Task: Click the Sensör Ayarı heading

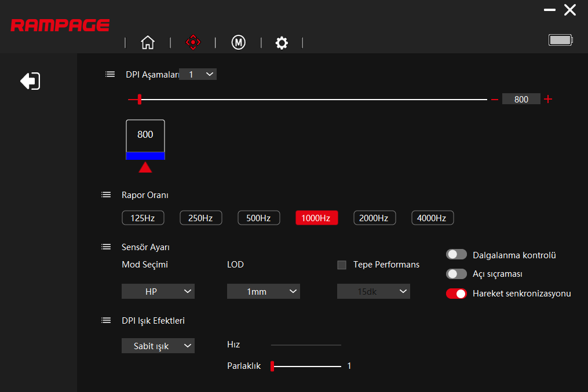Action: [x=145, y=247]
